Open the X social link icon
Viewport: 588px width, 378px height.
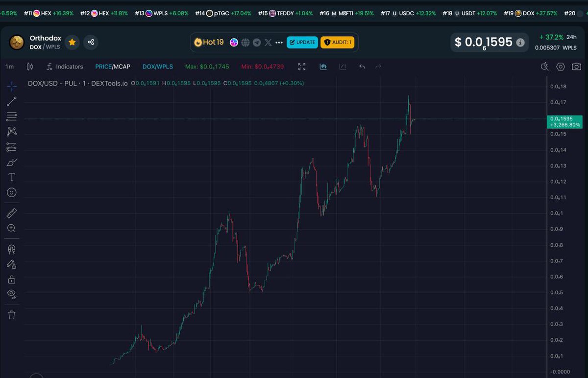click(268, 43)
